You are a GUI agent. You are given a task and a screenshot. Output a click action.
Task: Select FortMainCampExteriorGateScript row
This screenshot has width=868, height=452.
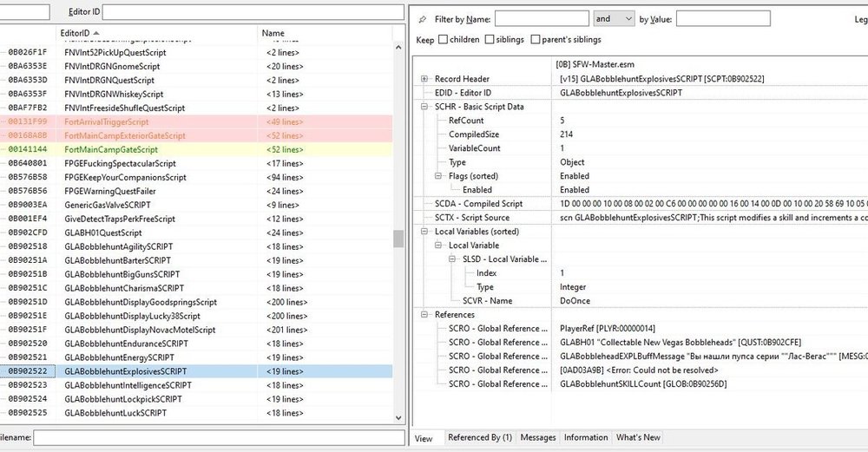[196, 135]
